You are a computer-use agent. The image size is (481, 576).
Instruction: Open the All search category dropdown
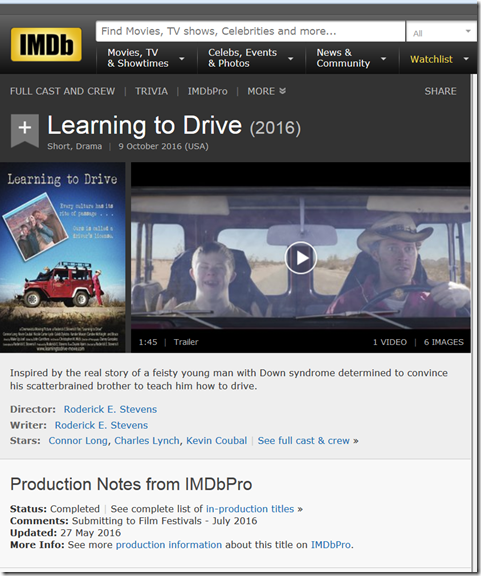441,33
